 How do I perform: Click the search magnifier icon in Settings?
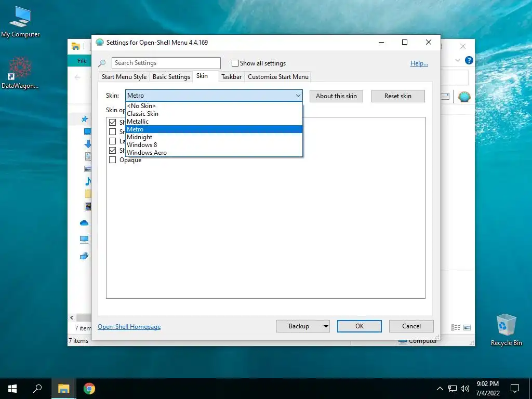[102, 63]
